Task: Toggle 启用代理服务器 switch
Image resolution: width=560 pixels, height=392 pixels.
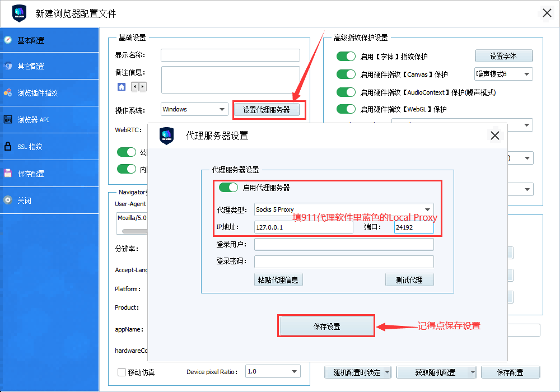Action: tap(228, 188)
